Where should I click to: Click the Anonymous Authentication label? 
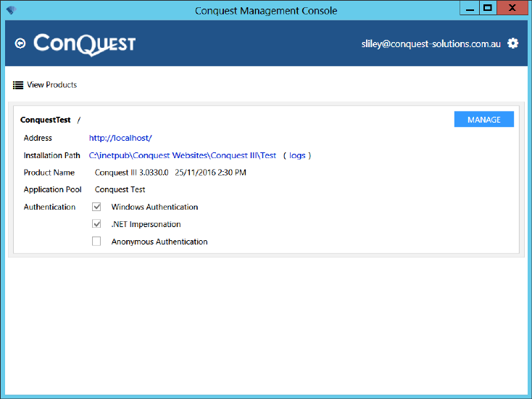(159, 242)
